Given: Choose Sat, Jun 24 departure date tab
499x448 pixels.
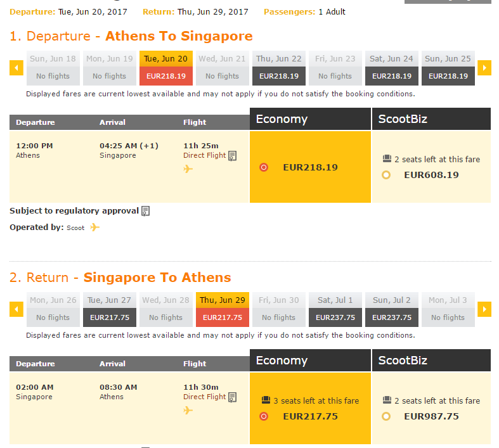Looking at the screenshot, I should [x=392, y=68].
